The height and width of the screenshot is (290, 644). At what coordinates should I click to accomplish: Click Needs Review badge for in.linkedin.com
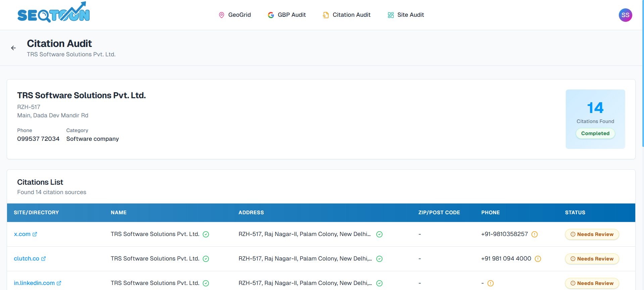592,283
